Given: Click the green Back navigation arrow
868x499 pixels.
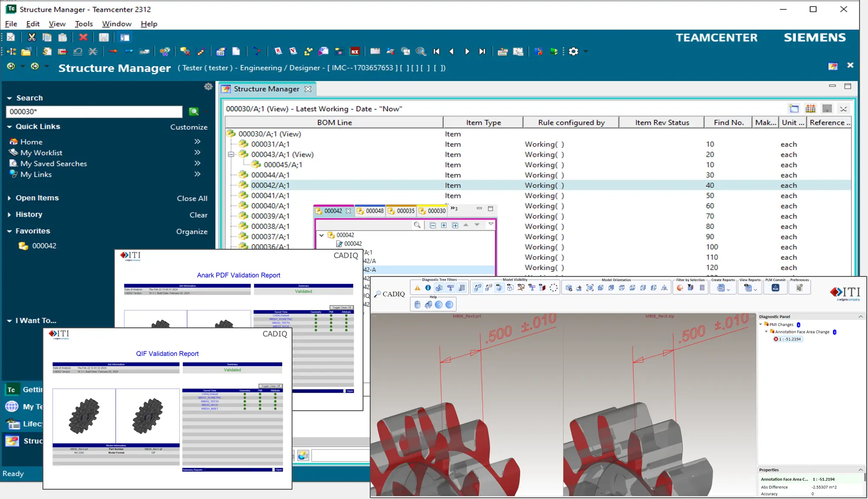Looking at the screenshot, I should [11, 66].
